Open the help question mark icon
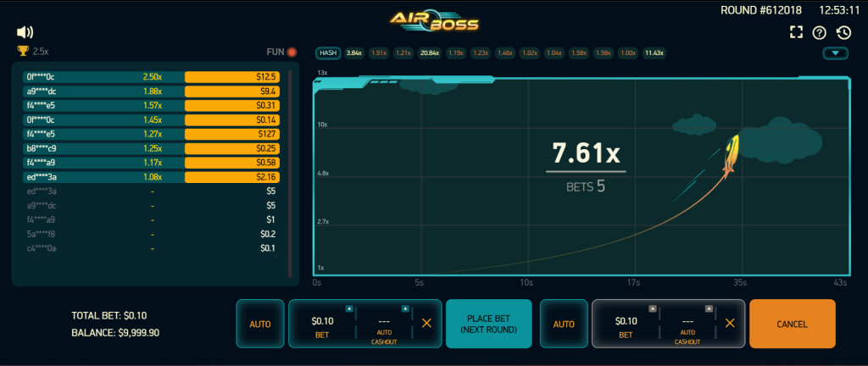This screenshot has width=868, height=366. [x=819, y=32]
